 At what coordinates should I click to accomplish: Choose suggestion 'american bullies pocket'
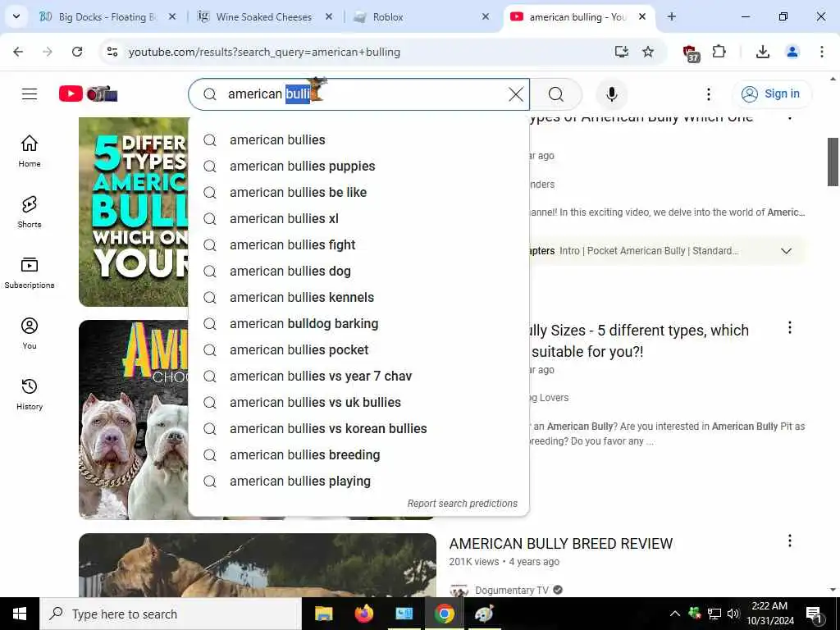click(359, 349)
